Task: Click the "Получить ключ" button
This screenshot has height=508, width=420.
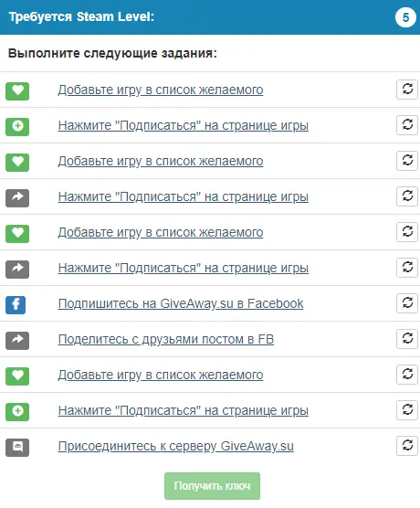Action: click(x=212, y=486)
